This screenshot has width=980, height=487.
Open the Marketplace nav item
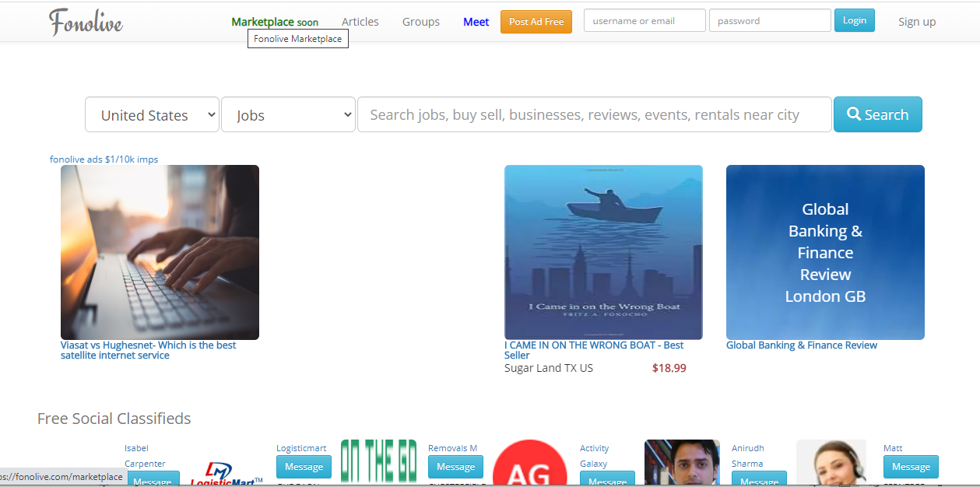pyautogui.click(x=275, y=22)
